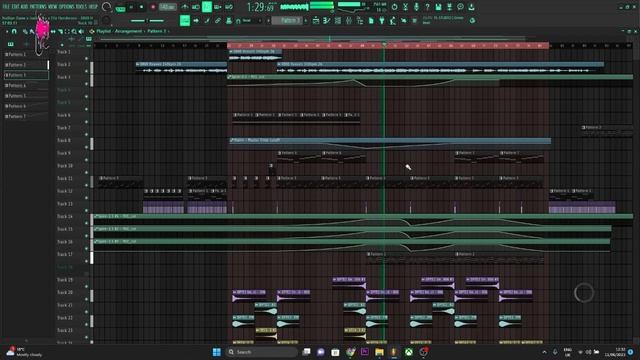Image resolution: width=640 pixels, height=360 pixels.
Task: Click previous pattern arrow beside pattern selector
Action: pos(268,20)
